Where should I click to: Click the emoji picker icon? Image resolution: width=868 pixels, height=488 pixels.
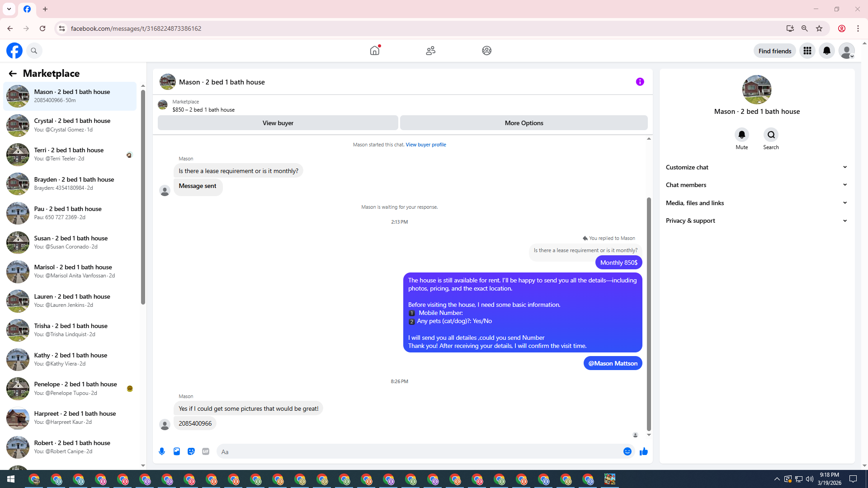627,451
